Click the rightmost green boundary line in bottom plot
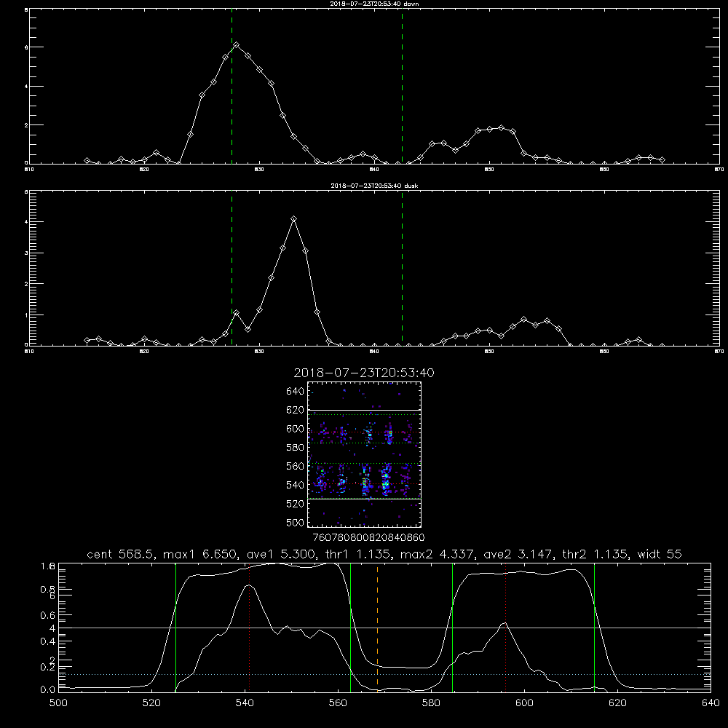Image resolution: width=728 pixels, height=728 pixels. click(594, 628)
